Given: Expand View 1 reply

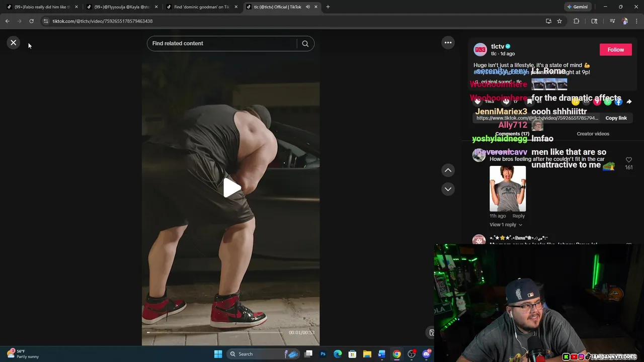Looking at the screenshot, I should coord(506,225).
